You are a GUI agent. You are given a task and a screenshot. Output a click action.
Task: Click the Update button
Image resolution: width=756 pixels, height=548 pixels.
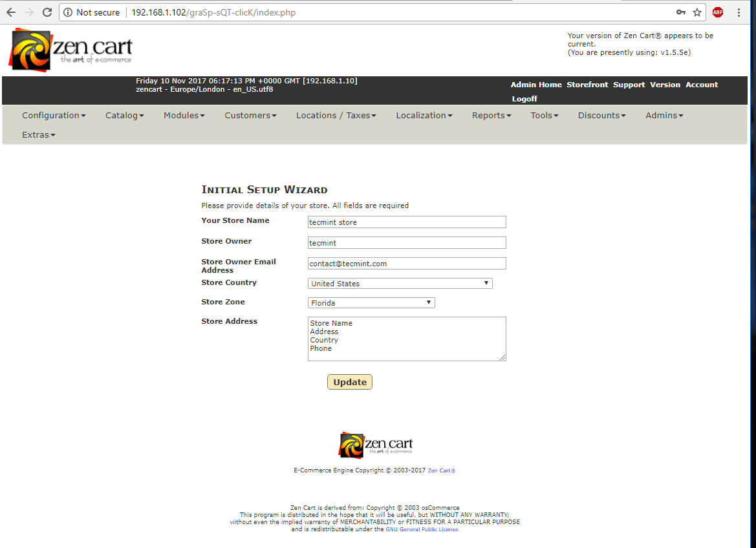[350, 382]
